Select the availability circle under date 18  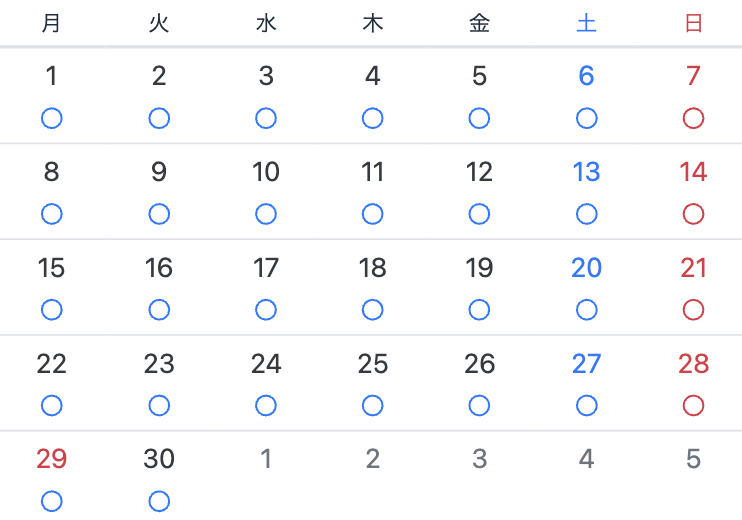tap(373, 310)
